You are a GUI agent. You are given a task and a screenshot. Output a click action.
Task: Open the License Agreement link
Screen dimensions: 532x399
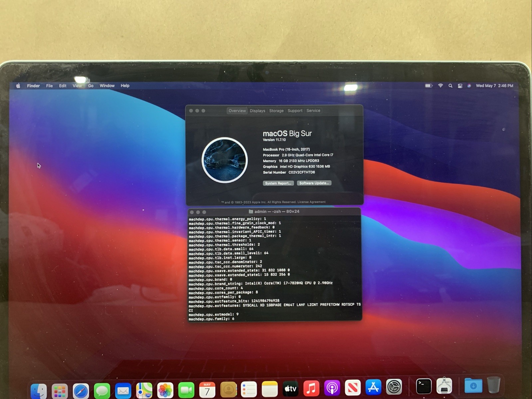(311, 202)
